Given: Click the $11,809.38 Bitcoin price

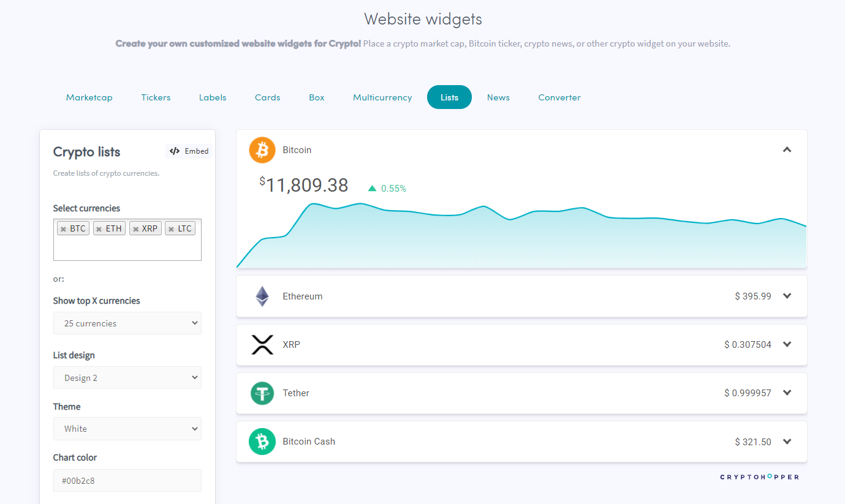Looking at the screenshot, I should click(304, 186).
